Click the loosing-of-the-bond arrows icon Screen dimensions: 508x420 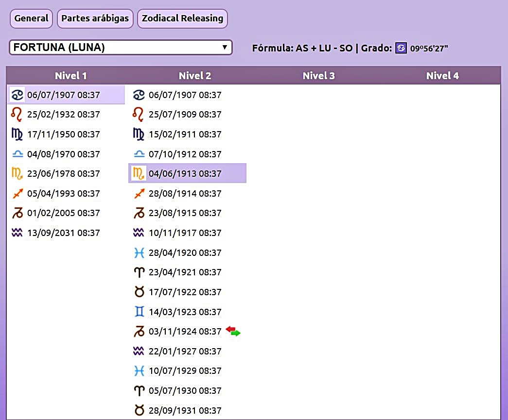233,332
